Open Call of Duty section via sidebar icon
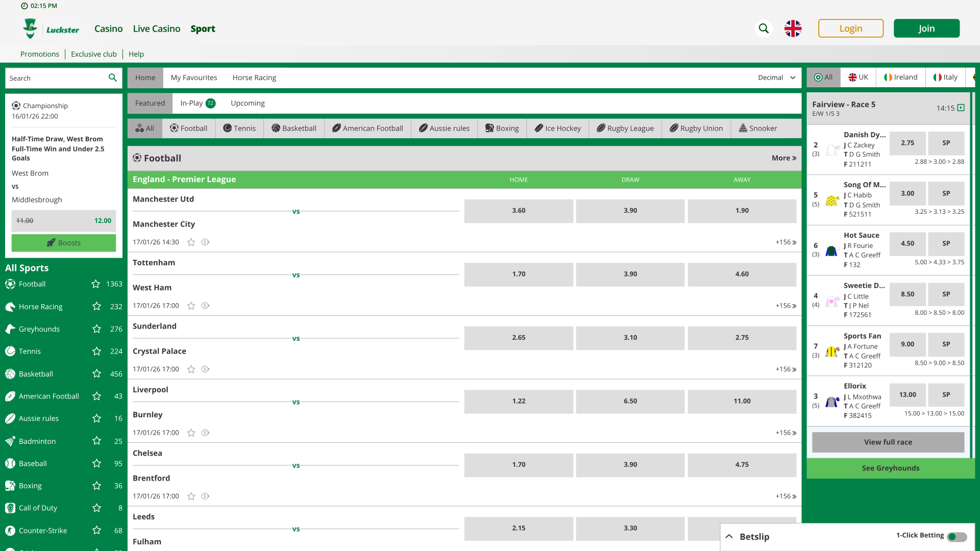The width and height of the screenshot is (980, 551). pos(10,508)
